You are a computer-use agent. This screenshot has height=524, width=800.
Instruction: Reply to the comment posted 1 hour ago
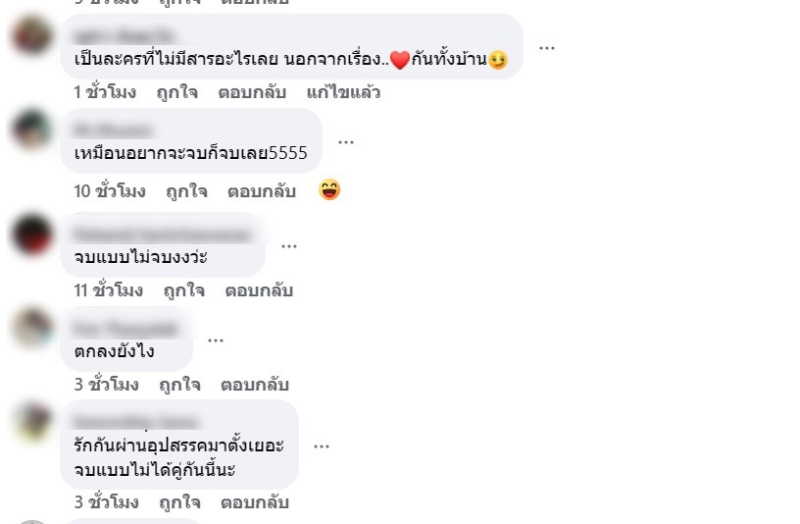(252, 92)
